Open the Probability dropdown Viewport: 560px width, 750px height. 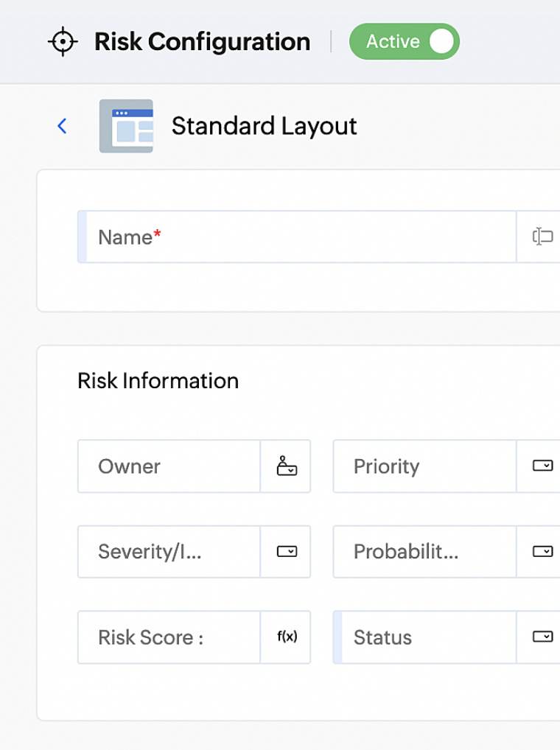point(543,551)
